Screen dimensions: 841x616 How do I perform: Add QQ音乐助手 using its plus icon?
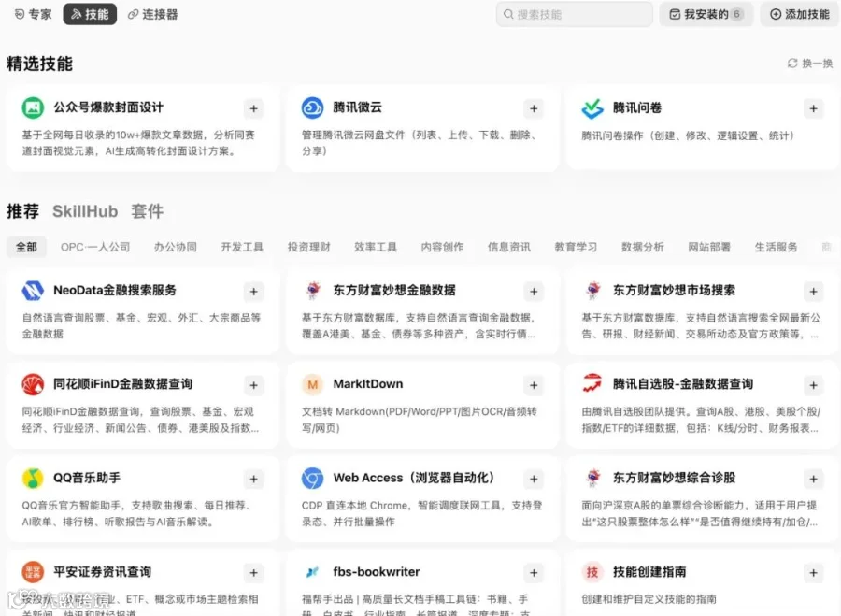pyautogui.click(x=253, y=480)
